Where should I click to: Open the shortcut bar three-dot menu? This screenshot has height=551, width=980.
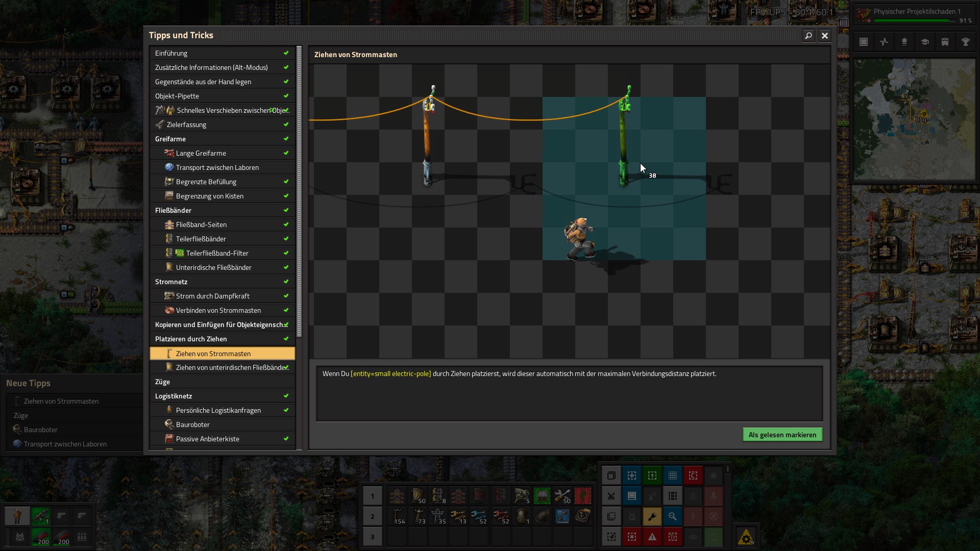tap(728, 469)
